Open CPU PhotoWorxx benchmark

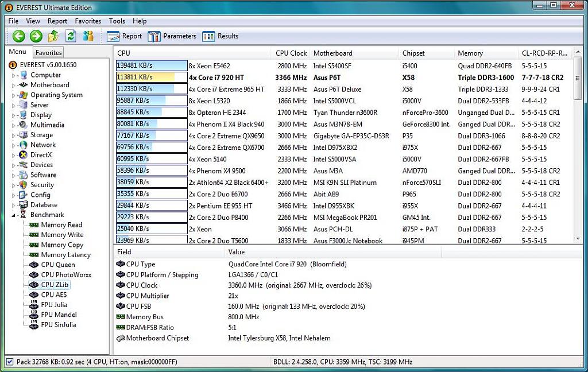(67, 274)
